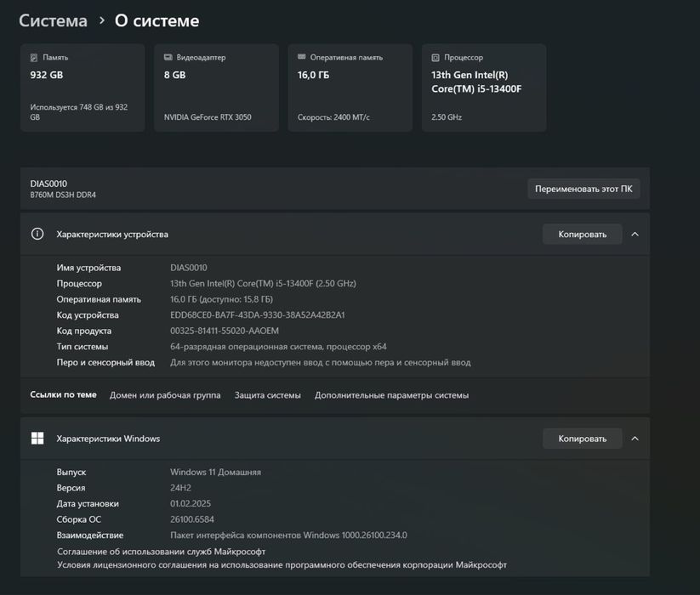Open the Защита системы link
Viewport: 700px width, 595px height.
(267, 395)
